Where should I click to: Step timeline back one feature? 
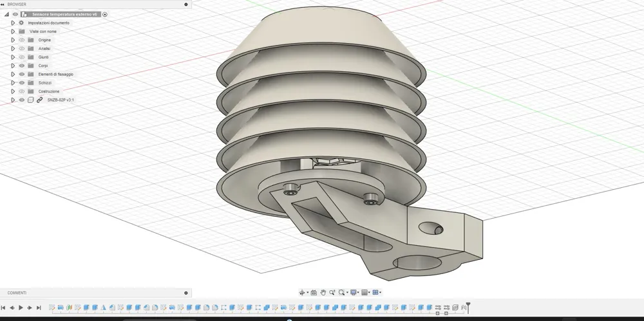[x=12, y=307]
